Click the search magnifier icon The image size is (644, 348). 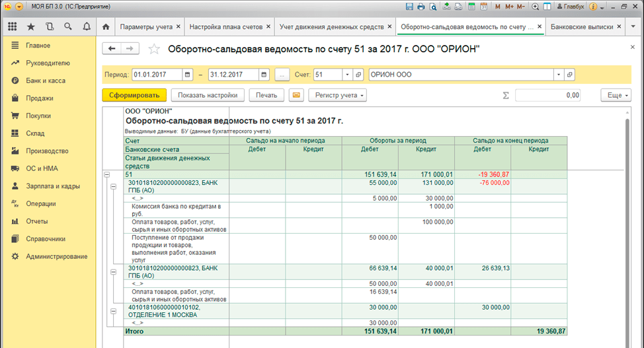click(x=68, y=27)
